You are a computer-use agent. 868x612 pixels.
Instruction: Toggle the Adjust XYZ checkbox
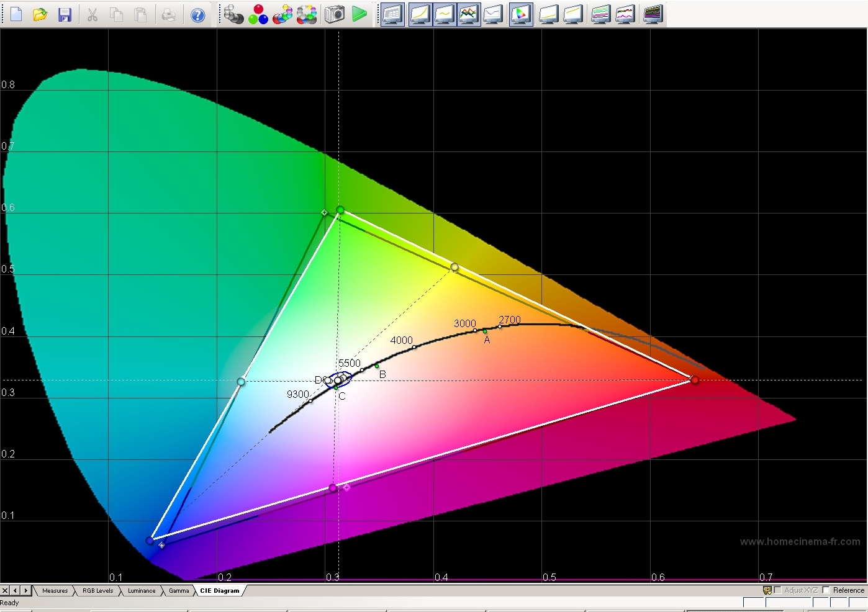pyautogui.click(x=777, y=590)
